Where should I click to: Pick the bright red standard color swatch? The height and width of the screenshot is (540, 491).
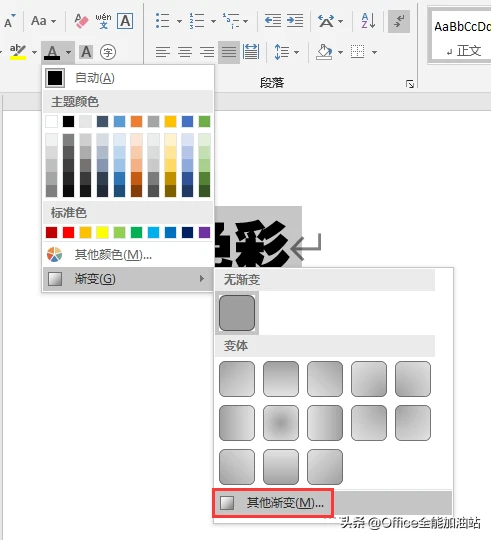tap(69, 232)
